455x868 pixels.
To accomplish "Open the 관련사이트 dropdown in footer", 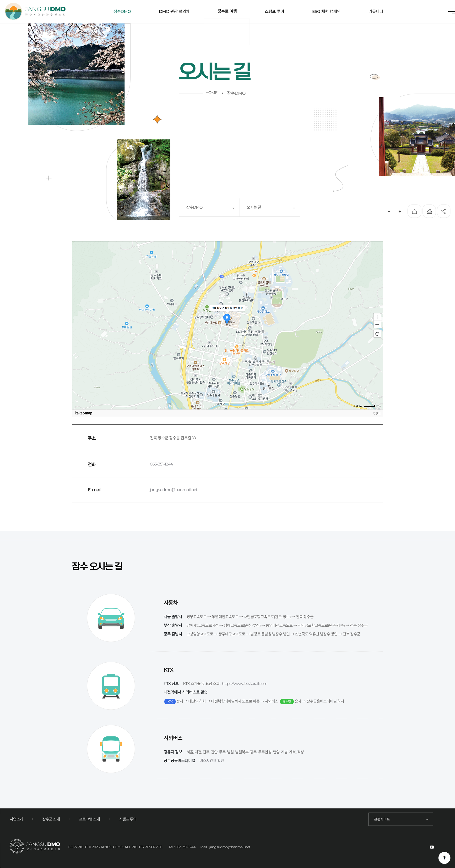I will (401, 819).
